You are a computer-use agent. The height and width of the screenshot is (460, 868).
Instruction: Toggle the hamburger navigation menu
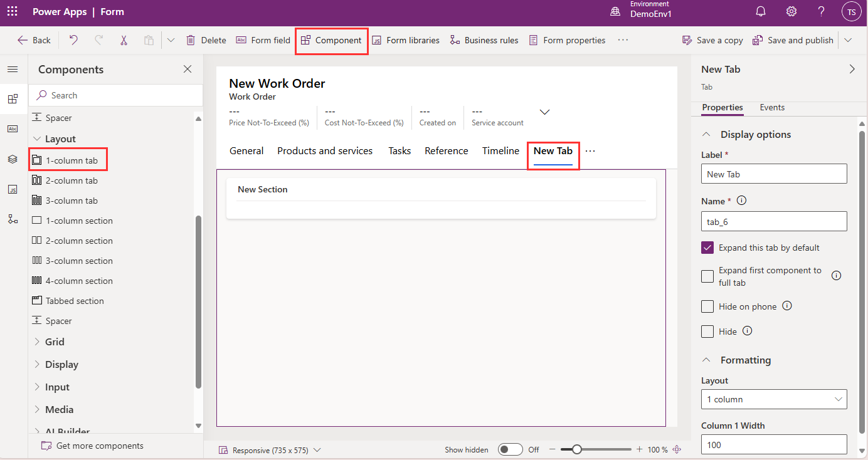point(13,70)
